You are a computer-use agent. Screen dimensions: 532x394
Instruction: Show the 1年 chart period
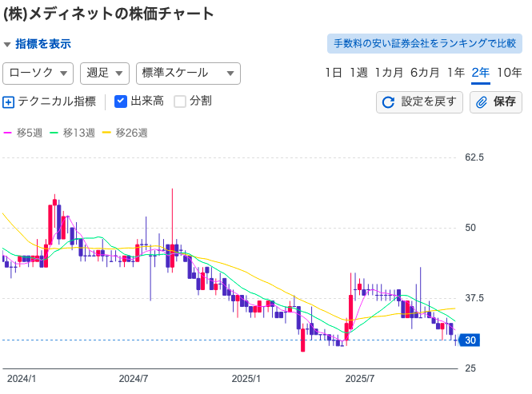coord(456,73)
